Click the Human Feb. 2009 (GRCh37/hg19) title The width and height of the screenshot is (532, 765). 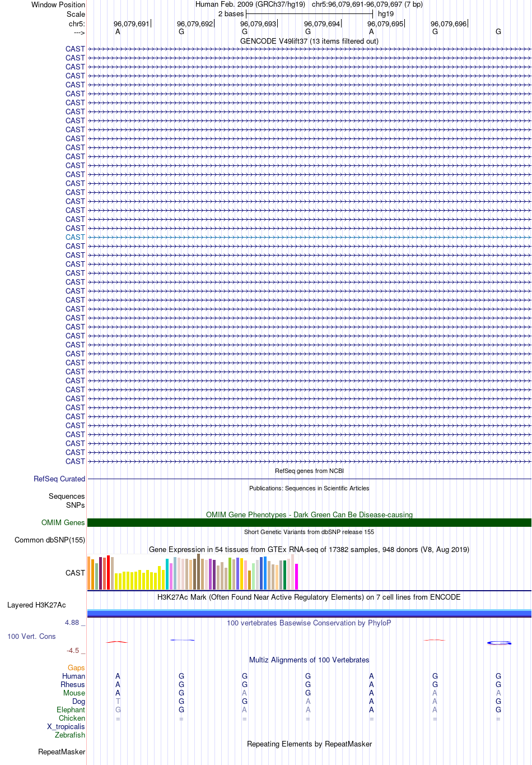tap(250, 4)
